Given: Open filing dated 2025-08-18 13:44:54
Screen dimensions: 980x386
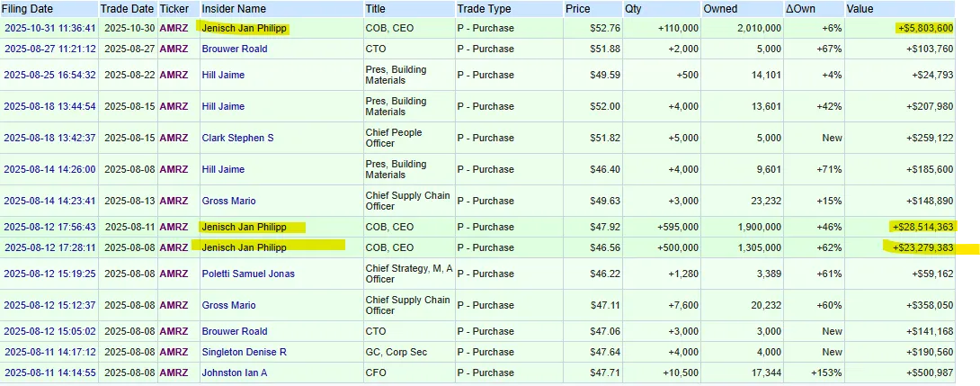Looking at the screenshot, I should (x=50, y=106).
